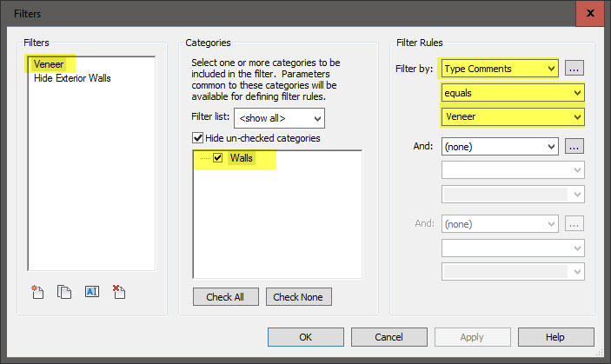Confirm with the OK button

pyautogui.click(x=306, y=337)
